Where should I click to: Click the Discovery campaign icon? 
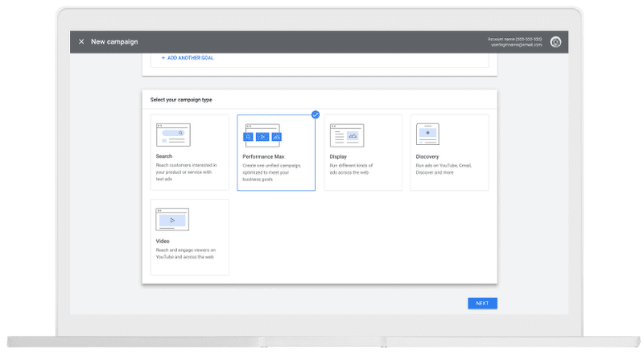coord(427,134)
